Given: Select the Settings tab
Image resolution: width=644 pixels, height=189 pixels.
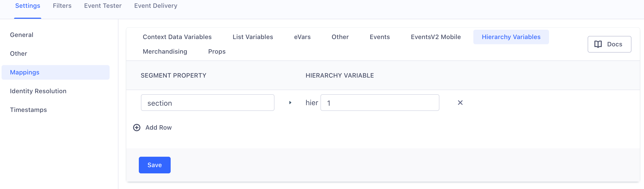Looking at the screenshot, I should [28, 6].
